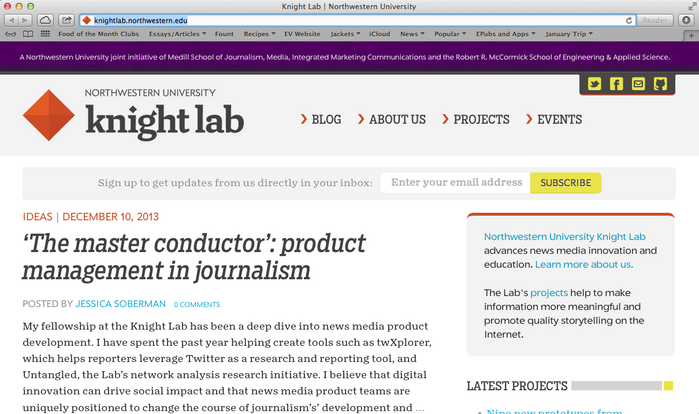Click the email address input field
The image size is (699, 414).
455,183
